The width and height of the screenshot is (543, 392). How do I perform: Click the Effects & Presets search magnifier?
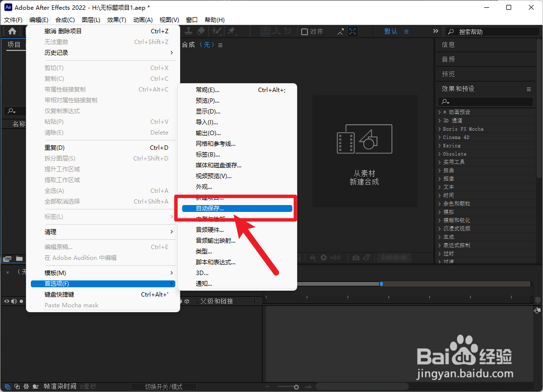pyautogui.click(x=446, y=102)
